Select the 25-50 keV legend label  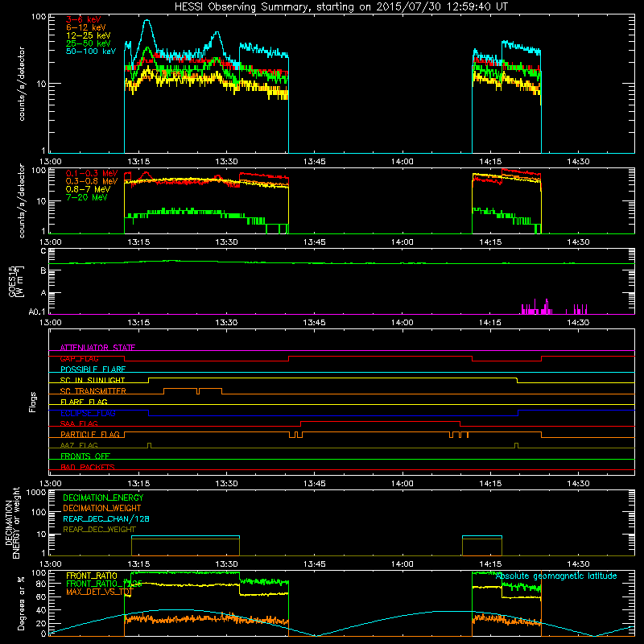(89, 43)
